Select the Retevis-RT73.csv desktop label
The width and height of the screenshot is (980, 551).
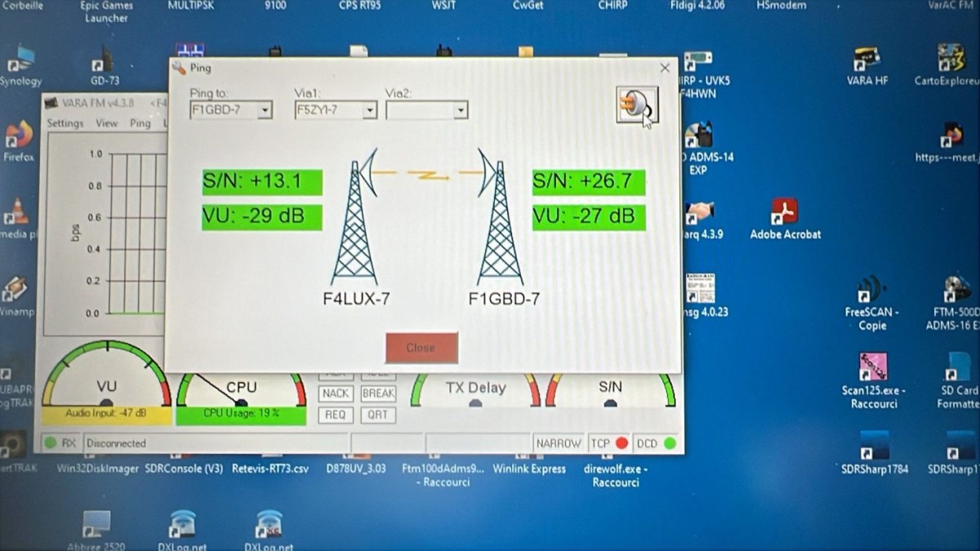pos(270,469)
